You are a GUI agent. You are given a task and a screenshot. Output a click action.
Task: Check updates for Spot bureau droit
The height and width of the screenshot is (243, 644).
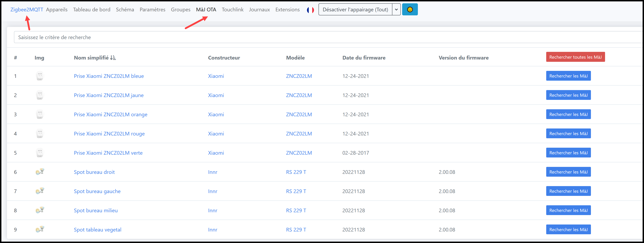click(568, 172)
